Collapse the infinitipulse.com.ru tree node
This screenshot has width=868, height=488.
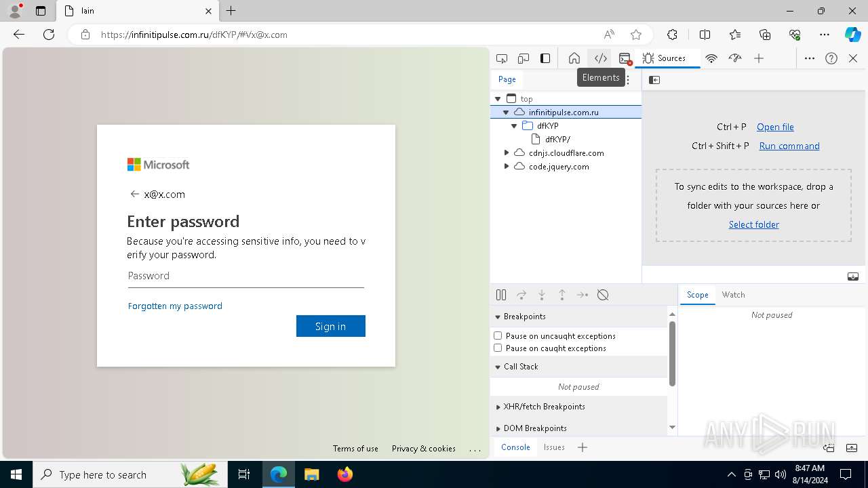coord(506,113)
